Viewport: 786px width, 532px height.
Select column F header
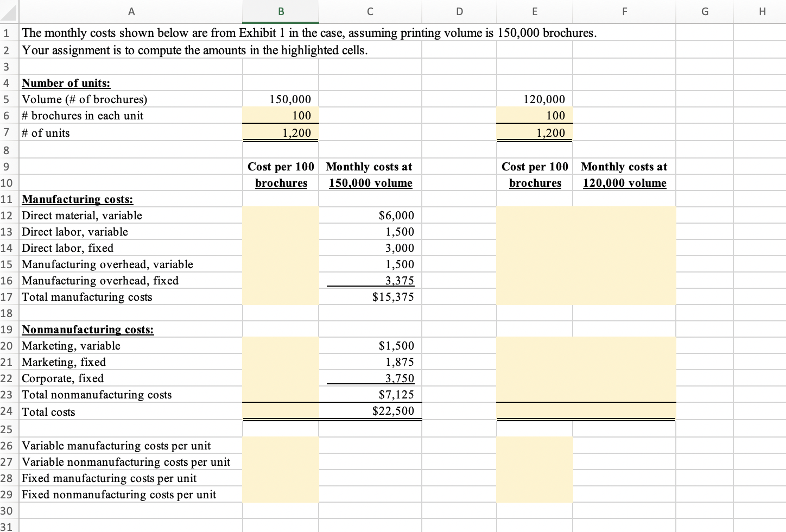(x=624, y=11)
